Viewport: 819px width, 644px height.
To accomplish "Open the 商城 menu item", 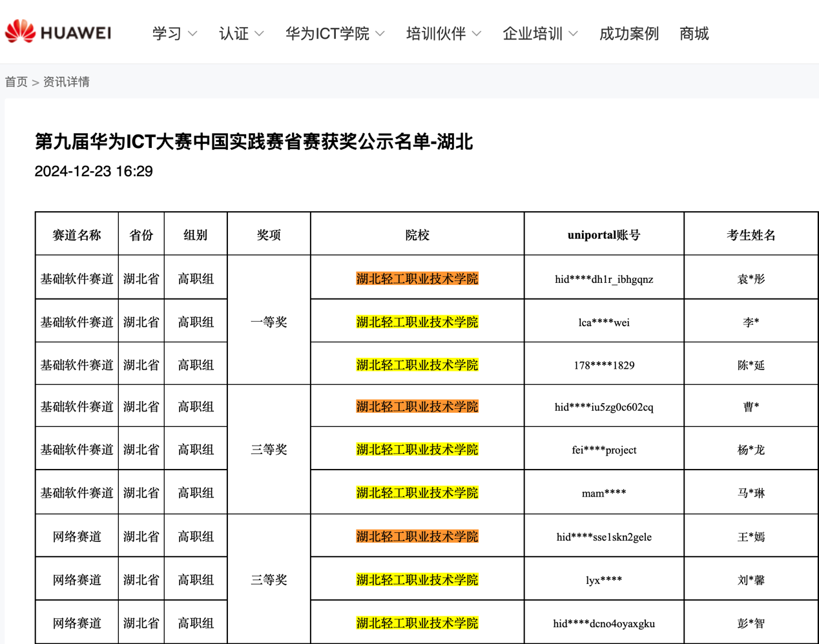I will (x=694, y=34).
